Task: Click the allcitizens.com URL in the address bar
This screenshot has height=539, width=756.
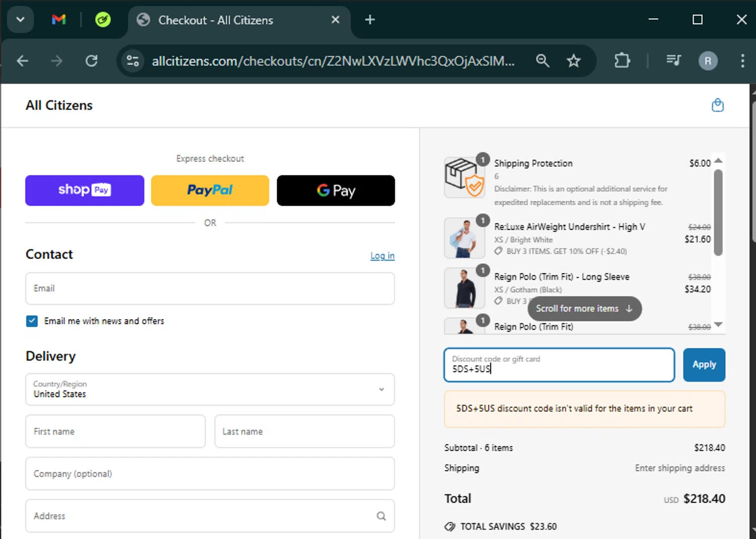Action: [333, 61]
